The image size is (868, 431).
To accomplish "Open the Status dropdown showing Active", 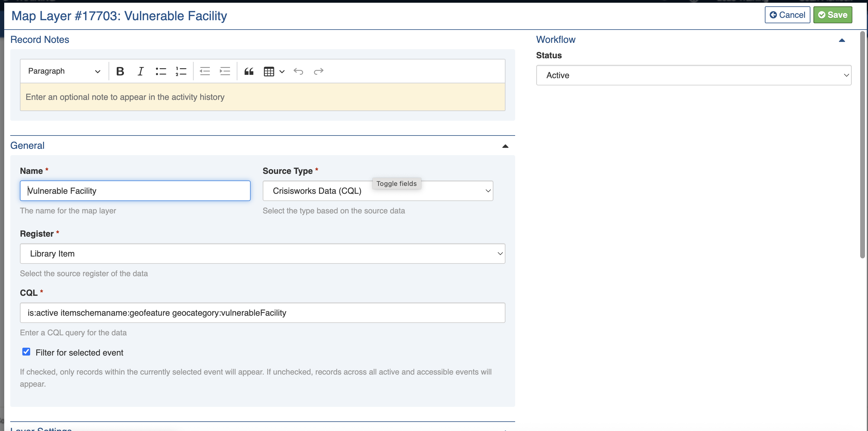I will 693,75.
